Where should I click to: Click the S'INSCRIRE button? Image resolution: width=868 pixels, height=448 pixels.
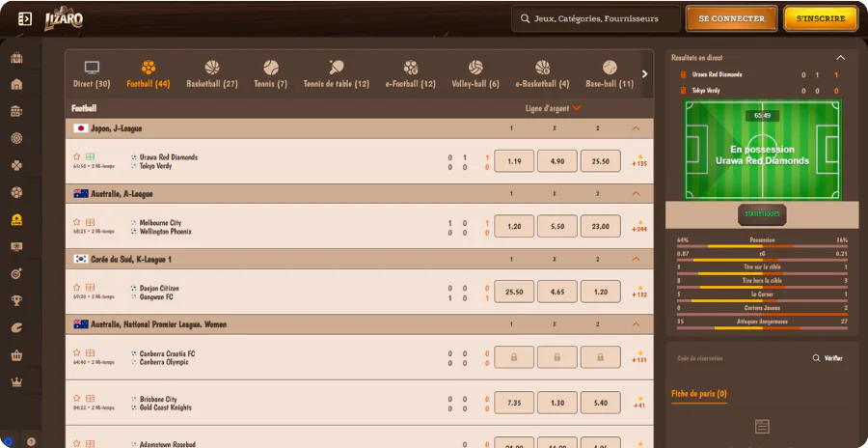click(821, 19)
